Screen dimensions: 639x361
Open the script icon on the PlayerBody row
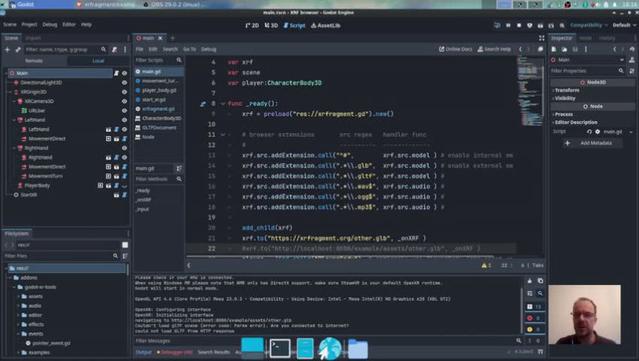coord(117,185)
